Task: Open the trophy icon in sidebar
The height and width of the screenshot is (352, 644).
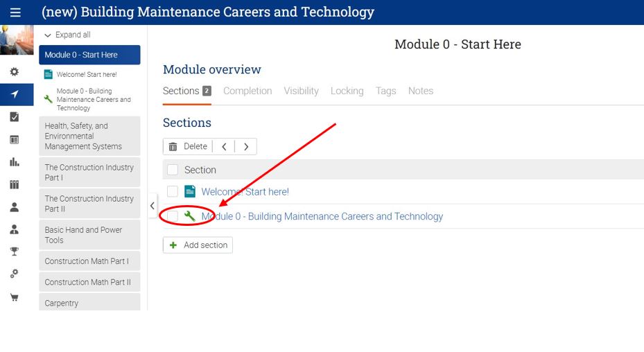Action: pyautogui.click(x=15, y=252)
